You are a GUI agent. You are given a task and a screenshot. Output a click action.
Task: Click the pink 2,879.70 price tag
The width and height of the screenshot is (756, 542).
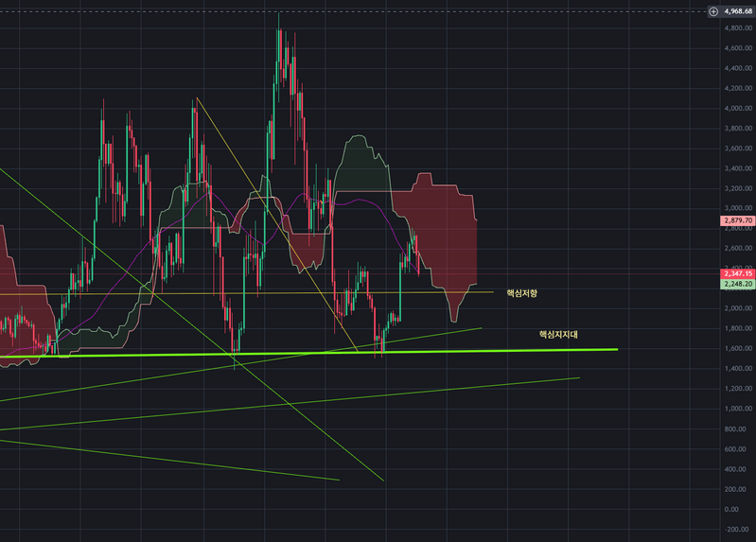point(738,220)
